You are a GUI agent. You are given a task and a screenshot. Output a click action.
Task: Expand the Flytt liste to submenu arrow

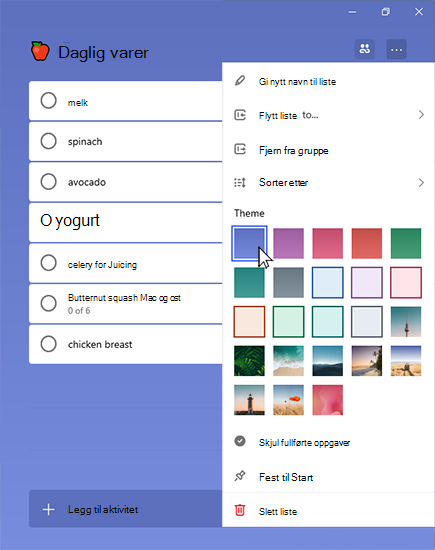(x=421, y=115)
